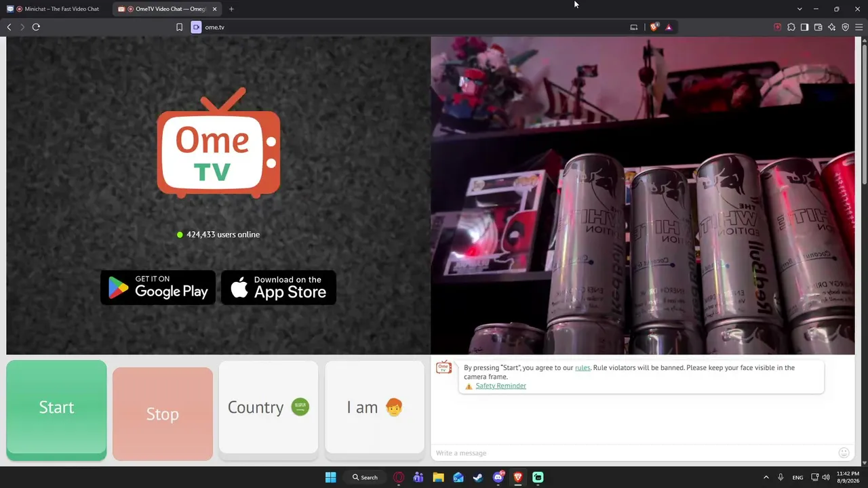The width and height of the screenshot is (868, 488).
Task: Click the red recording indicator in toolbar
Action: (x=777, y=27)
